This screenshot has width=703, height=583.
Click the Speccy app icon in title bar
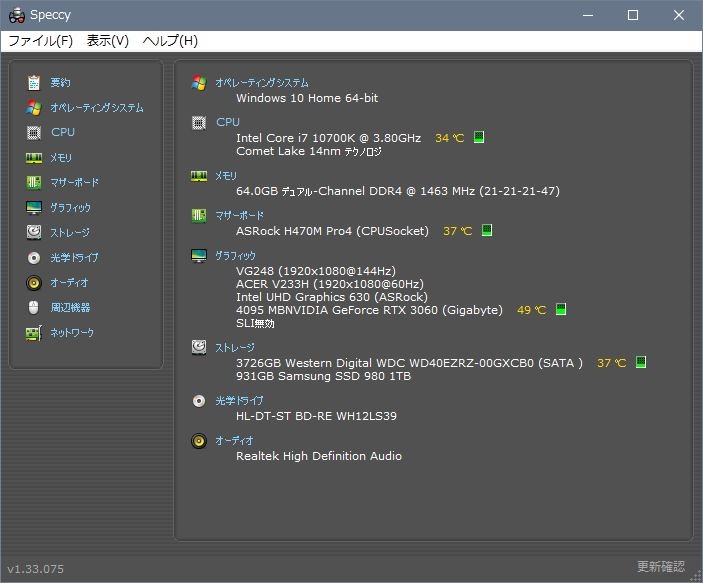coord(17,15)
